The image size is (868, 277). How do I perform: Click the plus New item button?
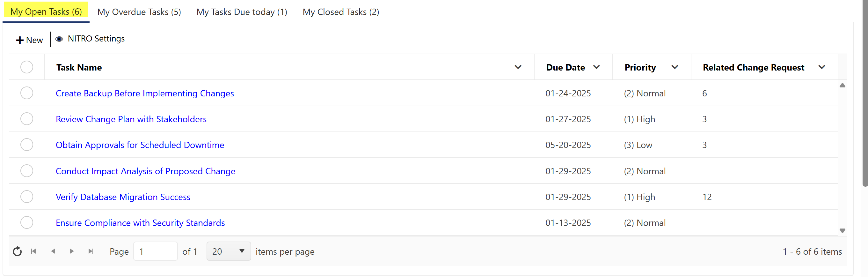29,40
